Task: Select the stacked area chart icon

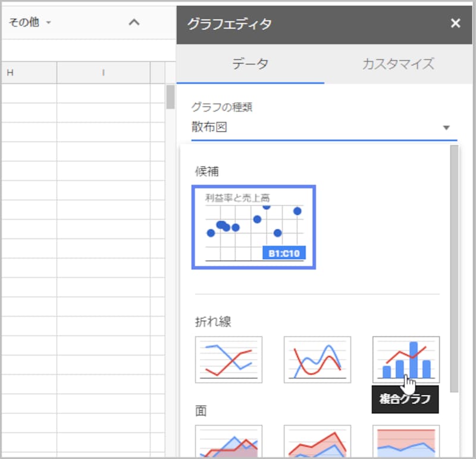Action: click(405, 440)
